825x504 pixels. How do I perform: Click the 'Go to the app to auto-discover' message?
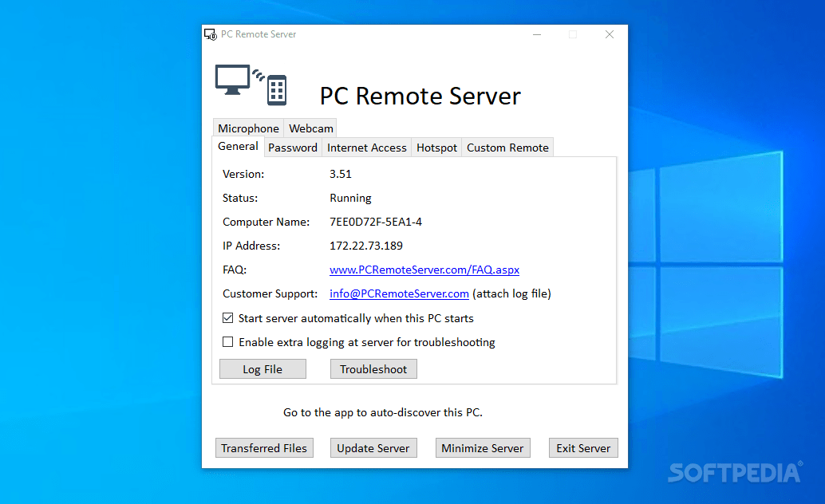[382, 412]
